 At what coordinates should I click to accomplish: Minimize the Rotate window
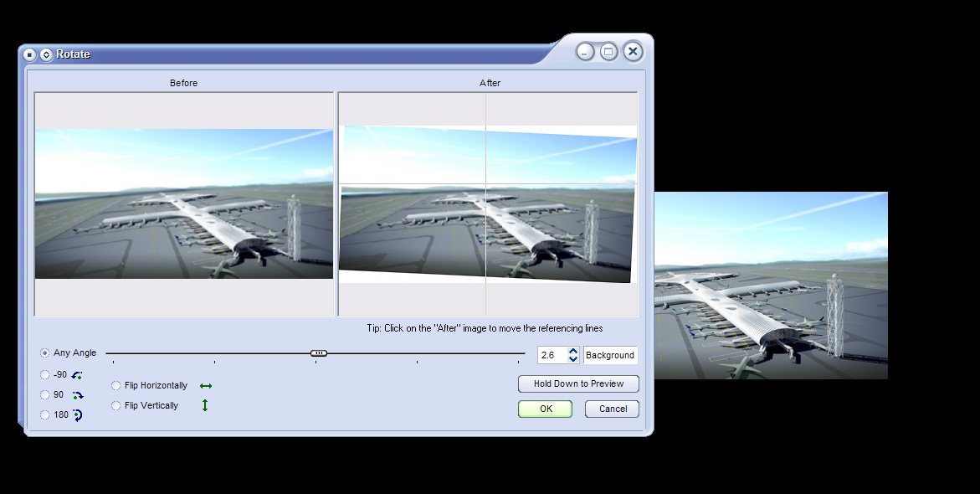click(585, 52)
